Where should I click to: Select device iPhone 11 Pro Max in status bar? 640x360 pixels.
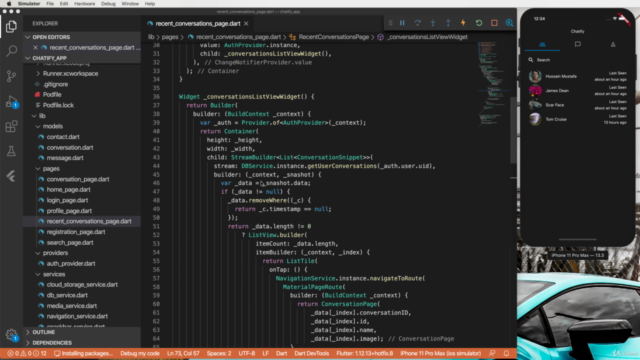[440, 353]
